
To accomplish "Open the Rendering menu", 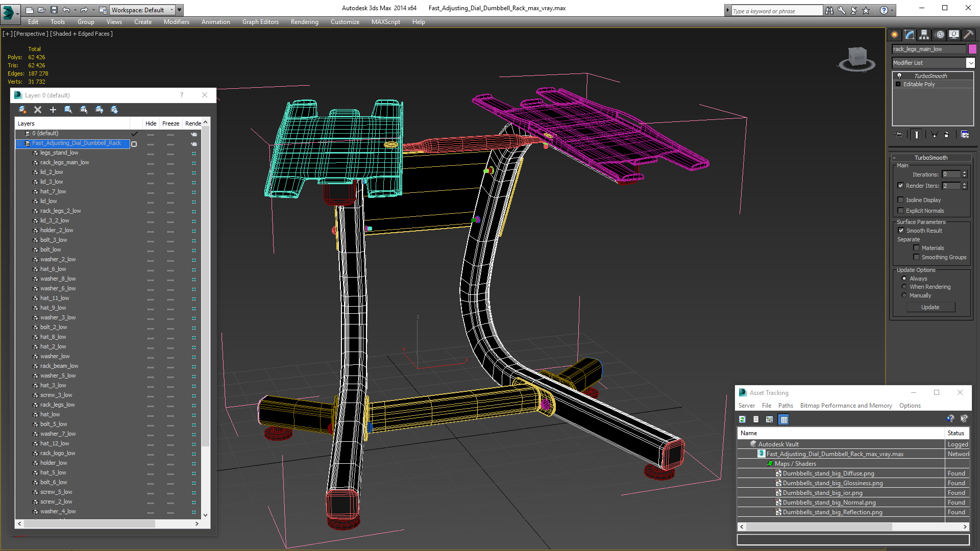I will [304, 22].
